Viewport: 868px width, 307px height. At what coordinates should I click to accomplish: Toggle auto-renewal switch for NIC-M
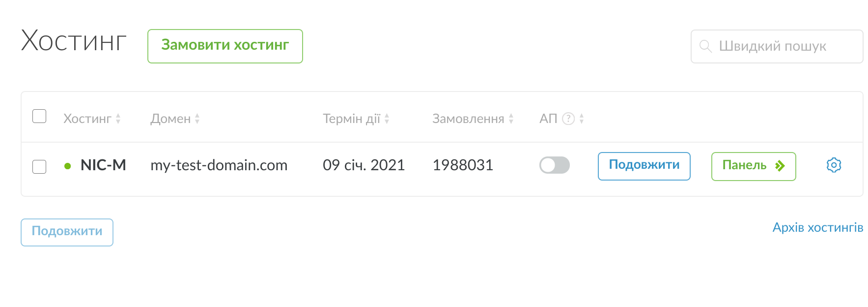(x=554, y=165)
